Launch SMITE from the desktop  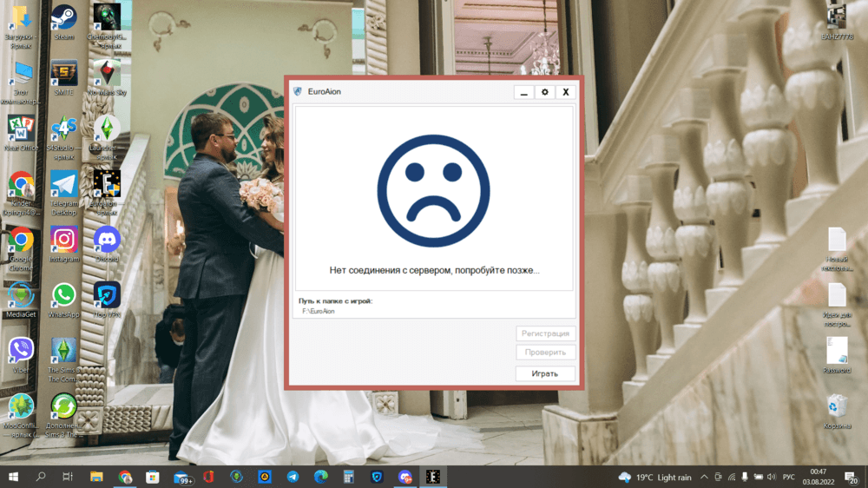pos(63,74)
